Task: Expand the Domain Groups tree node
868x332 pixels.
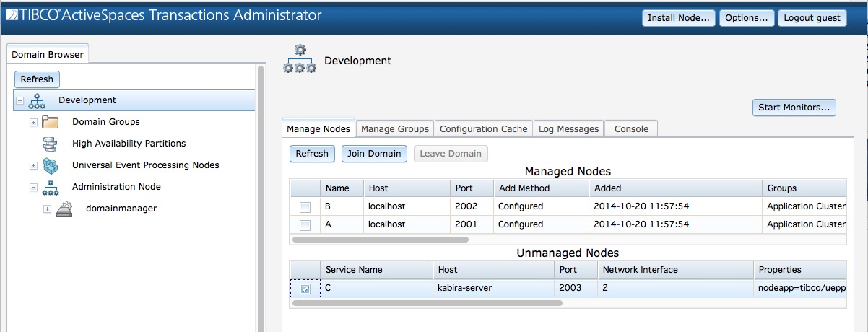Action: pyautogui.click(x=33, y=122)
